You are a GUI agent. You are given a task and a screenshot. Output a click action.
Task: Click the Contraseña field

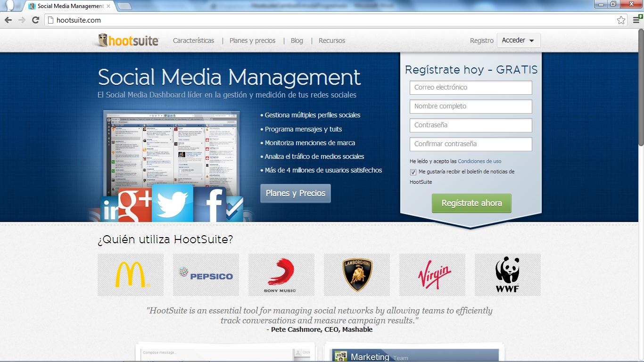(471, 125)
